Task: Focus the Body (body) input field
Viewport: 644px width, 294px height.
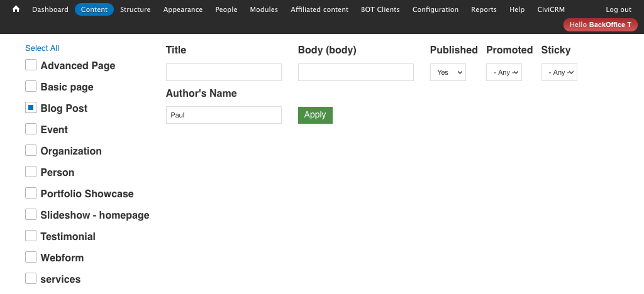Action: 356,72
